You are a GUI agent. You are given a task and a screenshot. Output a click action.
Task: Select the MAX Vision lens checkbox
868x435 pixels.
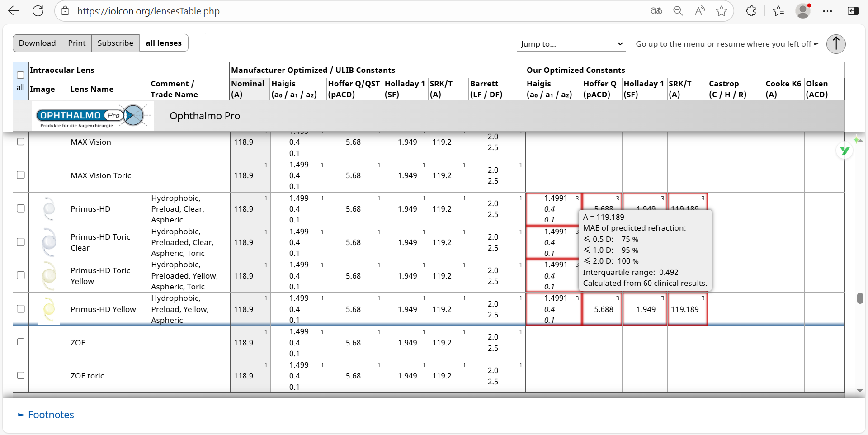pos(20,142)
